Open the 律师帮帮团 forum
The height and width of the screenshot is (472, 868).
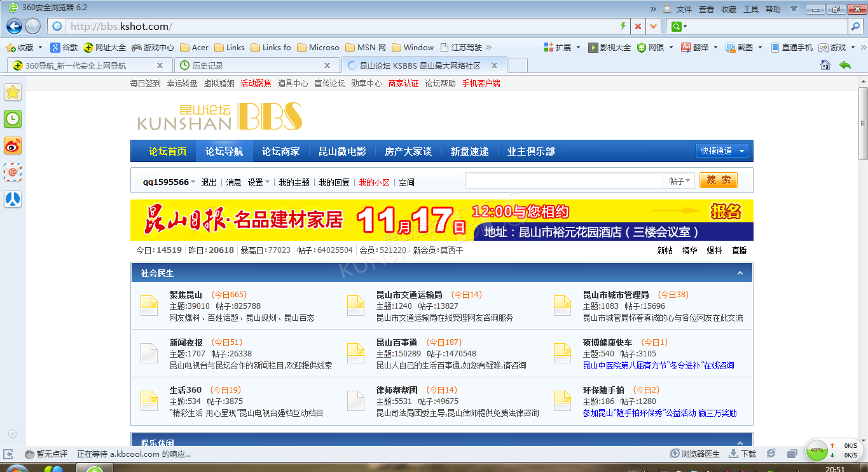(397, 390)
